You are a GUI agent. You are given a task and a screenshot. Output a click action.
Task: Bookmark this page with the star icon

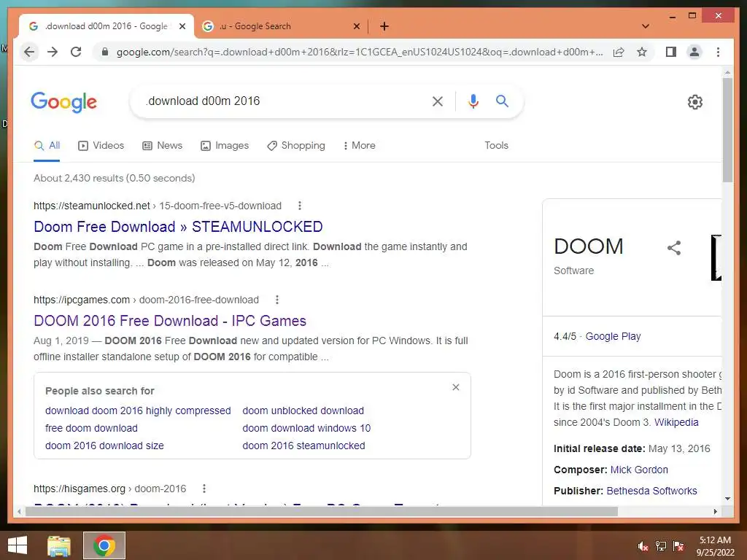[x=642, y=52]
